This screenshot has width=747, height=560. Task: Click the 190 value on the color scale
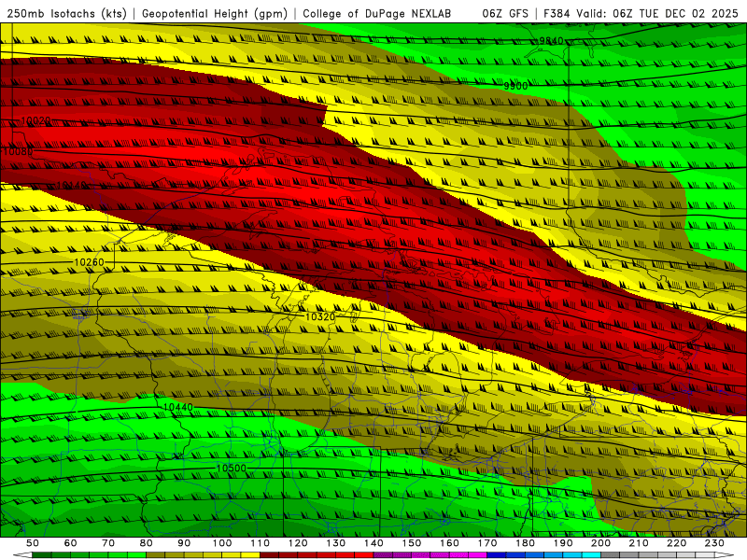point(563,543)
